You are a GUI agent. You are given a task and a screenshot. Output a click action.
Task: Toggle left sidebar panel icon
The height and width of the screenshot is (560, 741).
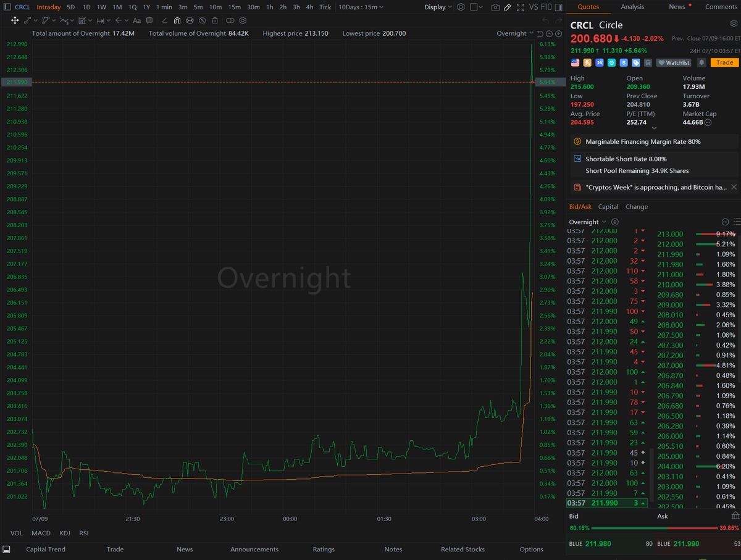tap(7, 7)
